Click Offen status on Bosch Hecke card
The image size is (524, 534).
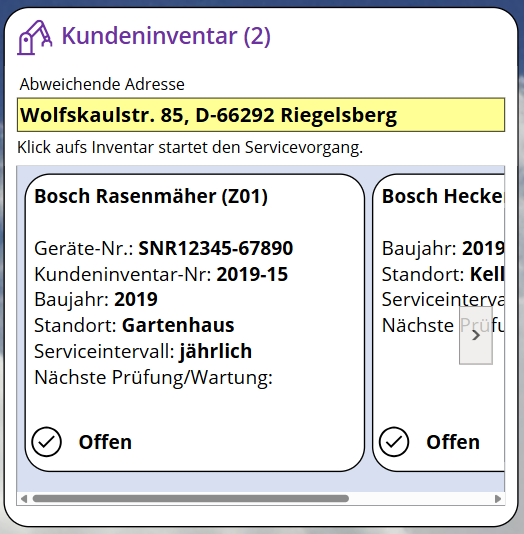pos(453,442)
